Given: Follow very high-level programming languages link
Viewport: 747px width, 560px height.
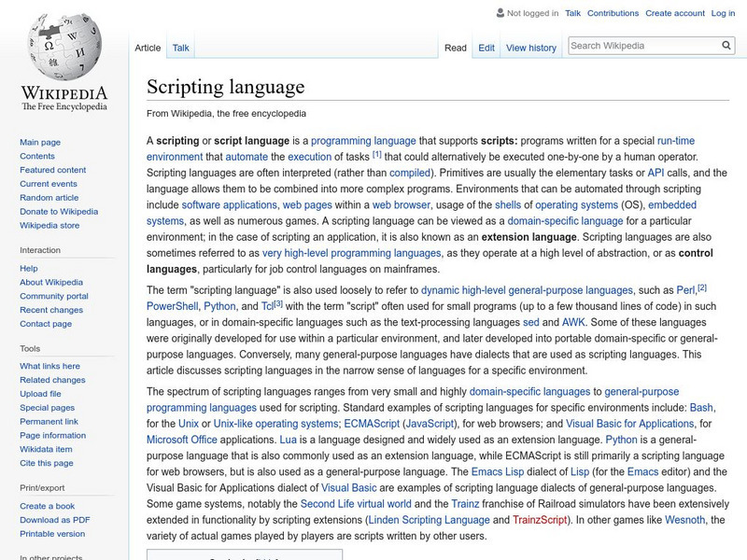Looking at the screenshot, I should 352,253.
